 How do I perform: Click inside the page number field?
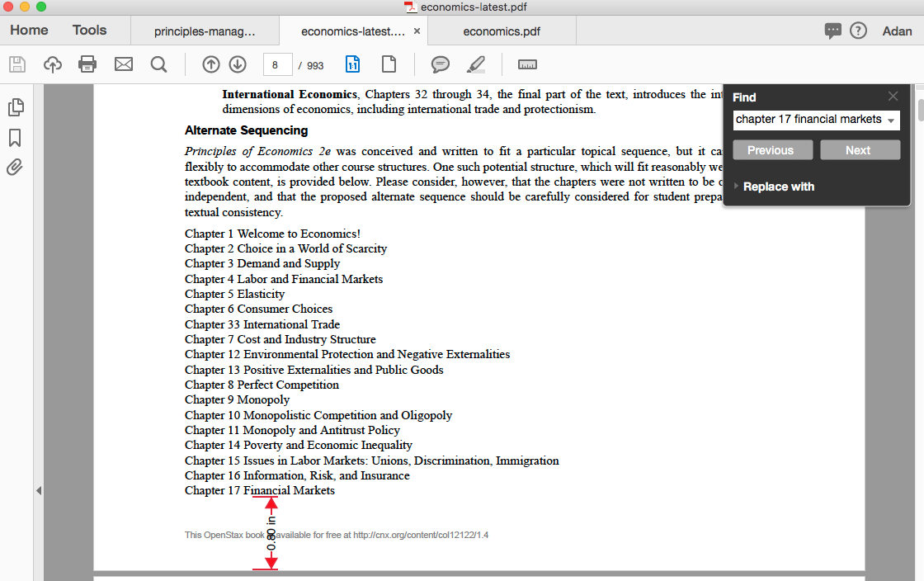[x=278, y=64]
